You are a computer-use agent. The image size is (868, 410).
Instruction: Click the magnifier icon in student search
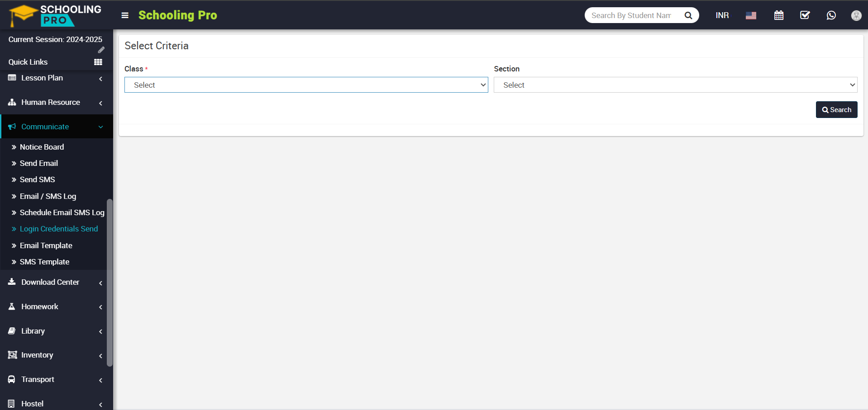(688, 15)
